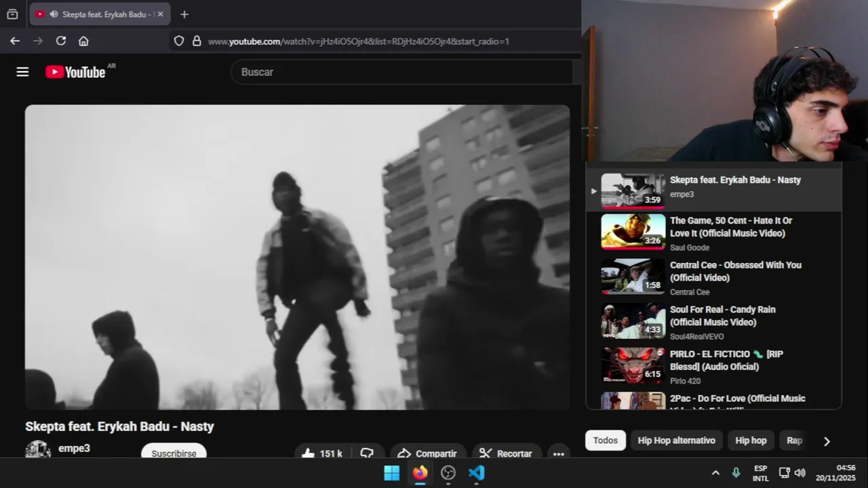Dislike the video with thumbs down
The width and height of the screenshot is (868, 488).
click(368, 453)
